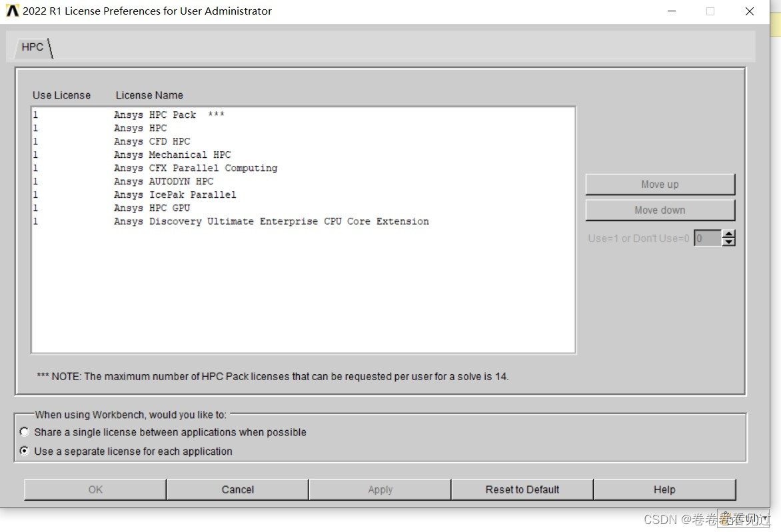Click the Cancel button
Image resolution: width=781 pixels, height=532 pixels.
238,489
